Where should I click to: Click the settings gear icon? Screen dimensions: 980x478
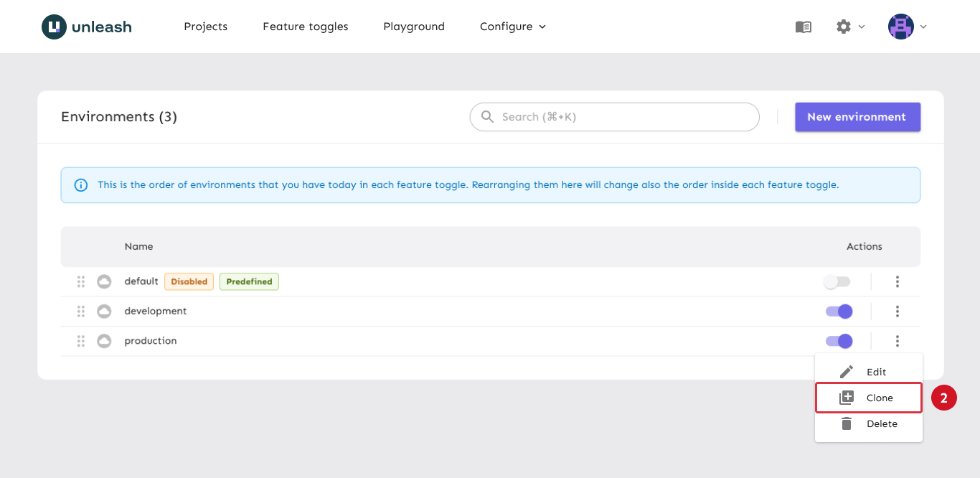(x=844, y=27)
